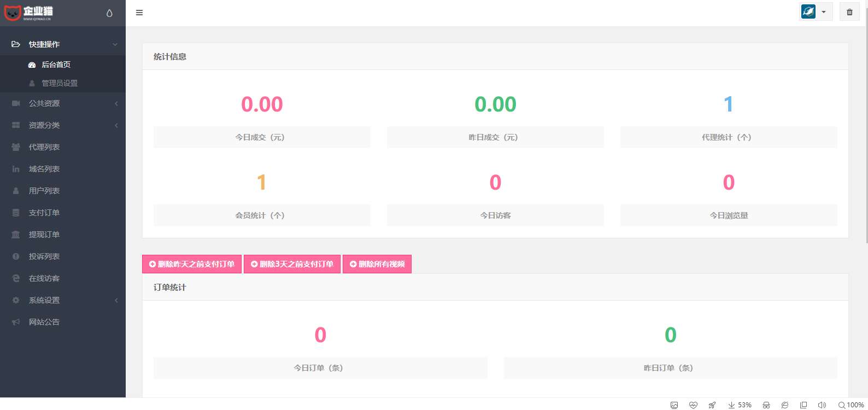Image resolution: width=868 pixels, height=410 pixels.
Task: Click 删除3天之前支付订单 button
Action: click(x=292, y=264)
